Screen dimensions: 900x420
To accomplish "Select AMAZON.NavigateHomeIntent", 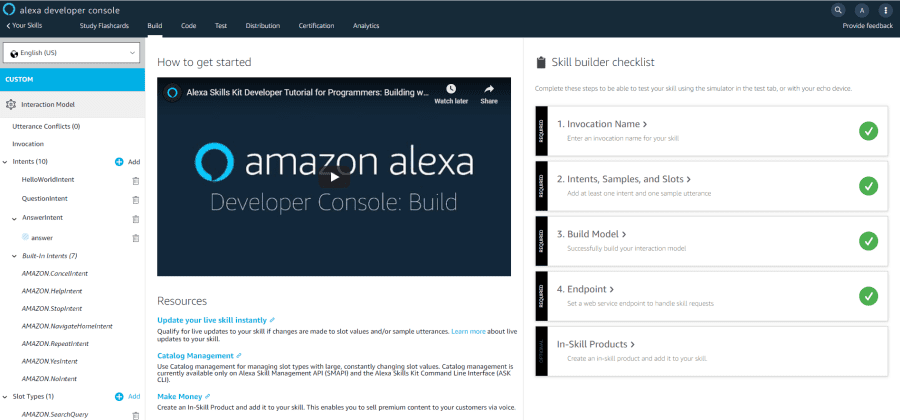I will click(67, 326).
